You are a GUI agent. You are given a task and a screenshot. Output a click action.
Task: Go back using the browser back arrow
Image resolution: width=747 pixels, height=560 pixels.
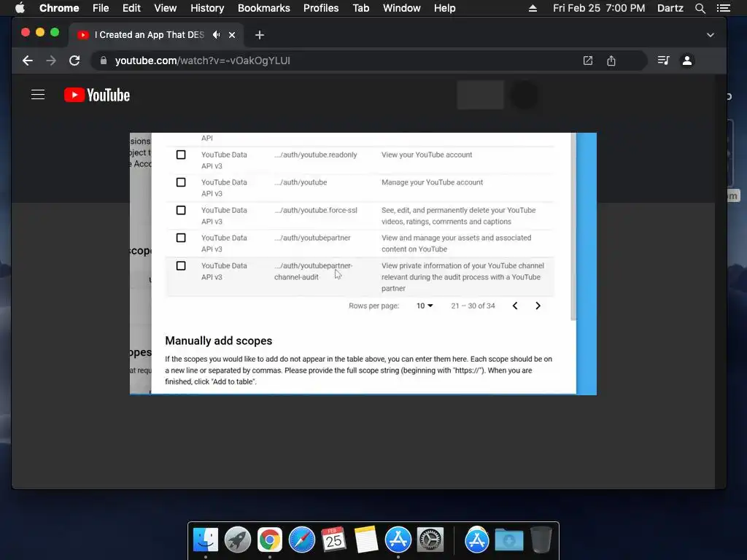coord(28,61)
